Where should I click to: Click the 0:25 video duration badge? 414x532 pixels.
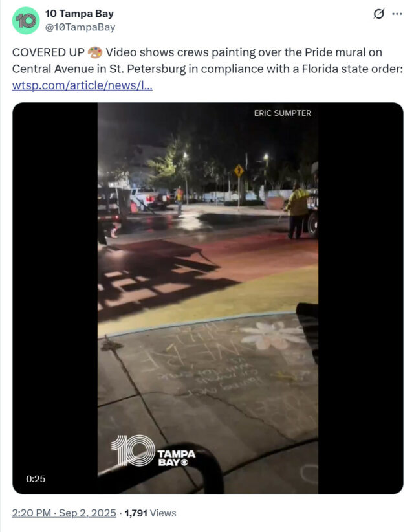36,479
